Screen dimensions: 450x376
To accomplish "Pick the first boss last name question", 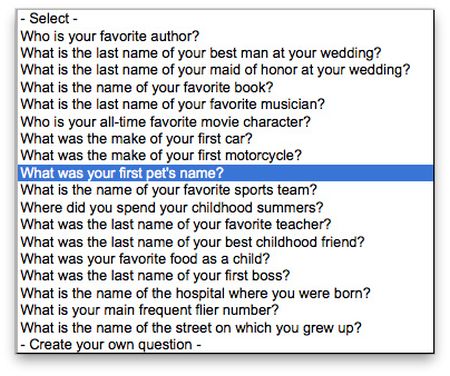I will pos(225,276).
